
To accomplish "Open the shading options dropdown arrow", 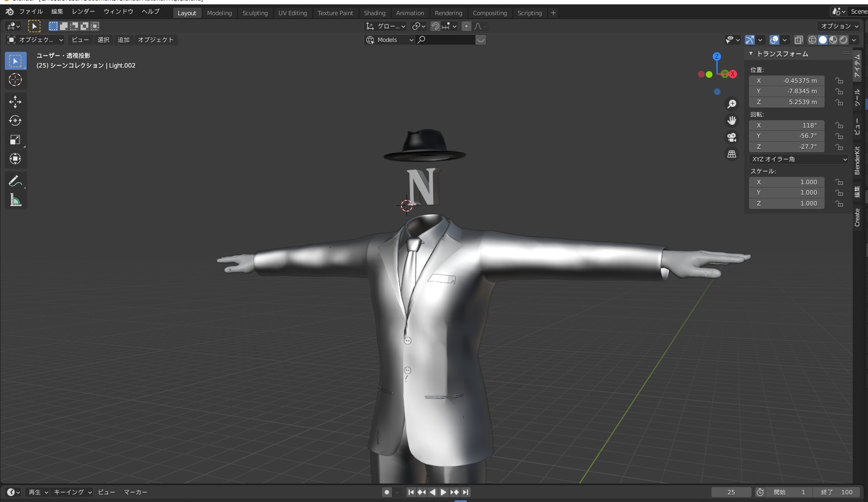I will coord(854,40).
